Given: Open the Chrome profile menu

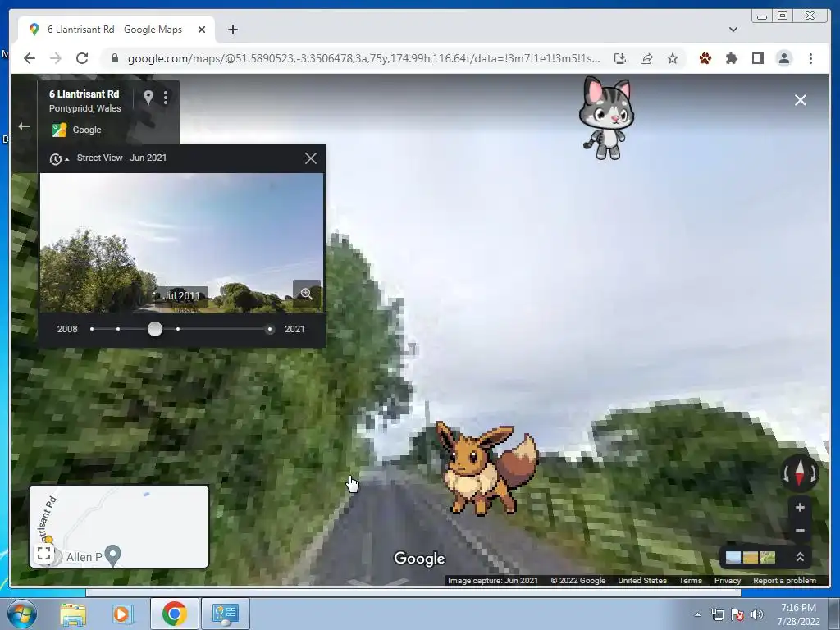Looking at the screenshot, I should (783, 58).
